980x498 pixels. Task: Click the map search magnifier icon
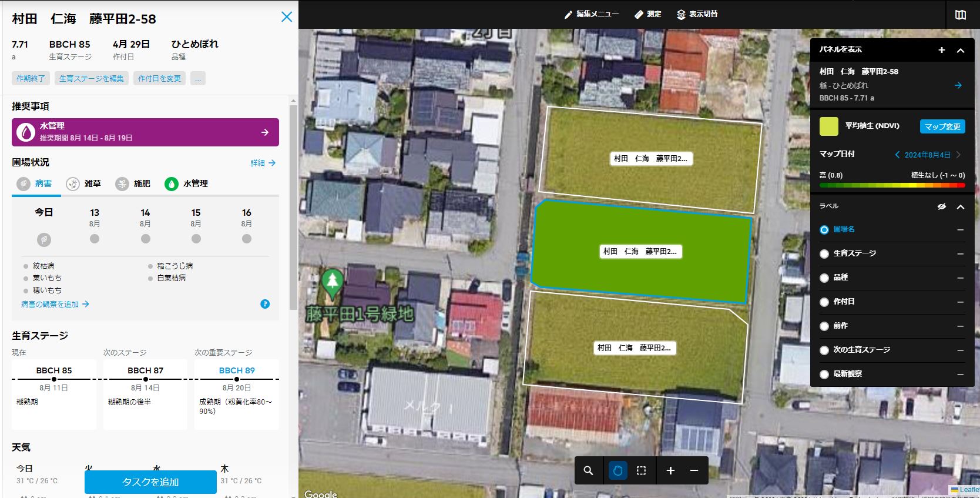[x=588, y=470]
